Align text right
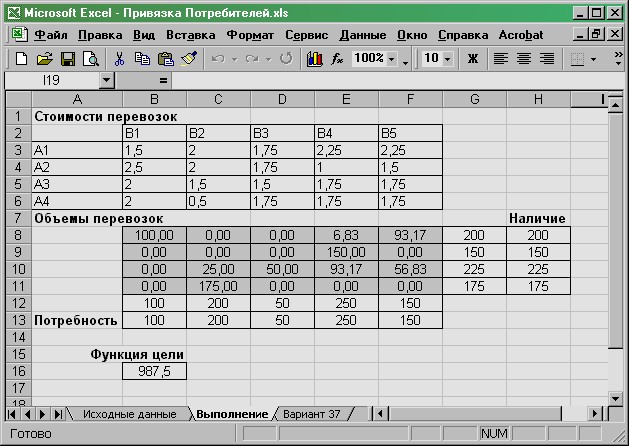Viewport: 629px width, 446px height. [x=547, y=59]
